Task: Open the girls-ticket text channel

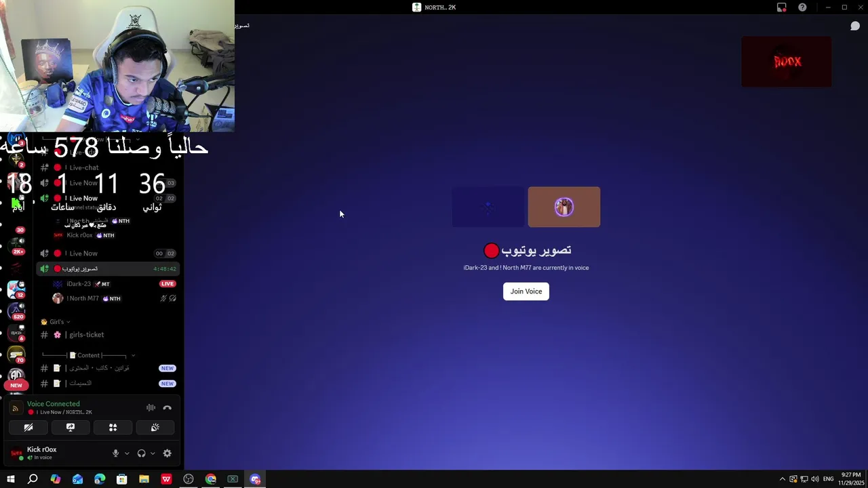Action: click(108, 335)
